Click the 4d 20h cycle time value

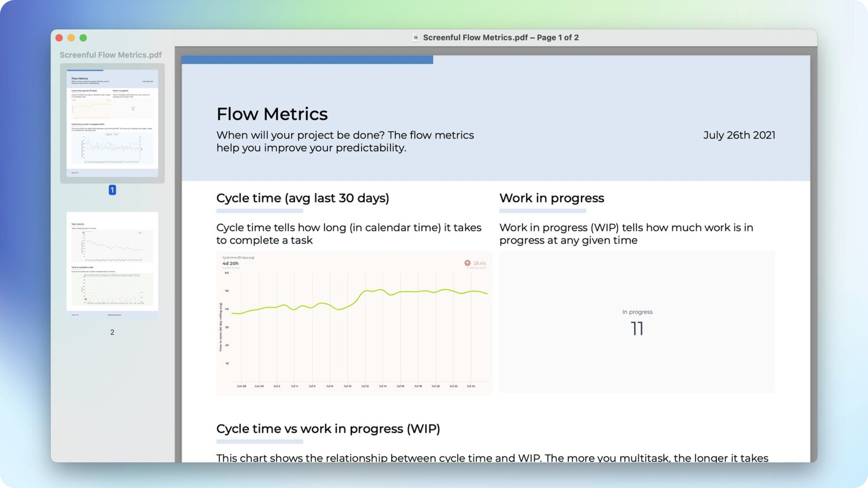point(231,263)
